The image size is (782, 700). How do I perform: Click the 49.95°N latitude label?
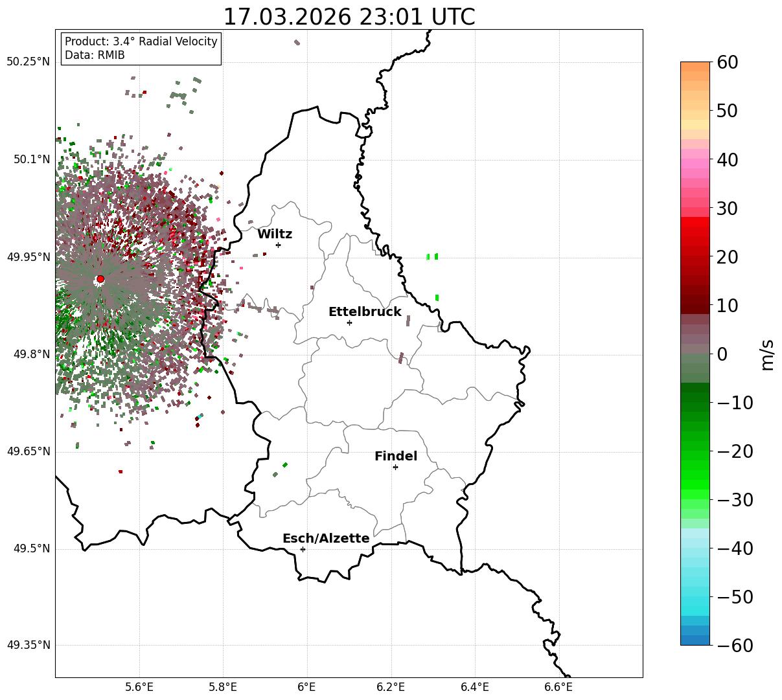28,257
